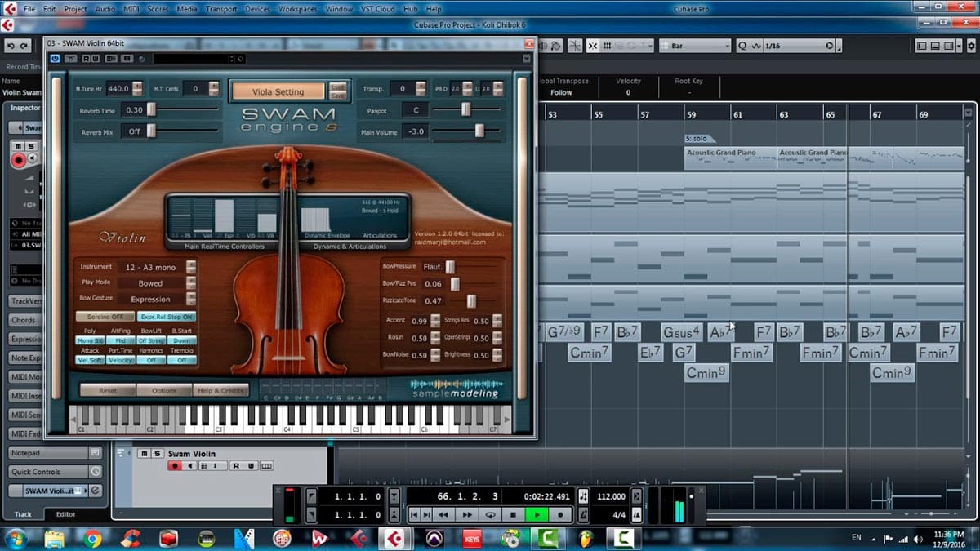Viewport: 980px width, 551px height.
Task: Click the plugin Write automation W button
Action: pos(96,58)
